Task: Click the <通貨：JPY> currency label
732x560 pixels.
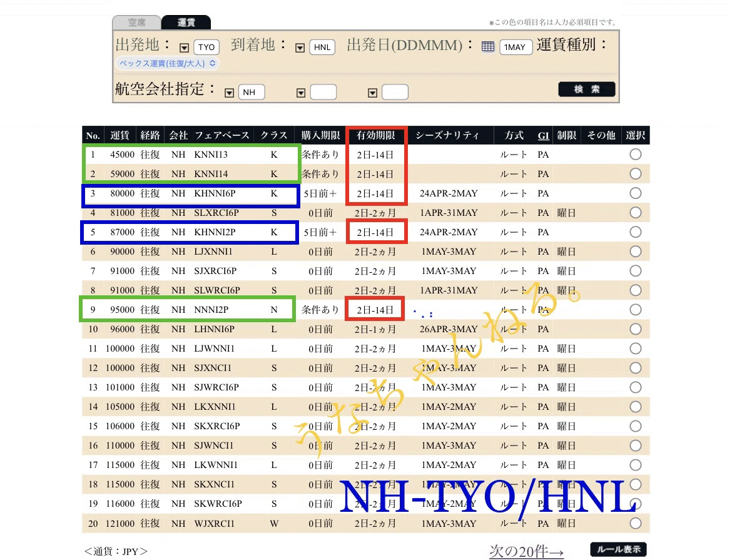Action: point(116,552)
